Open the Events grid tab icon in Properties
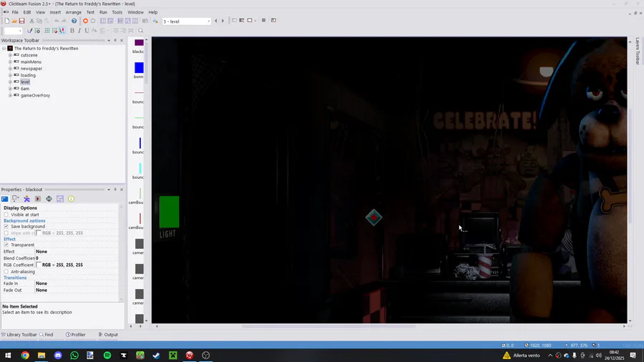This screenshot has width=644, height=362. tap(60, 199)
